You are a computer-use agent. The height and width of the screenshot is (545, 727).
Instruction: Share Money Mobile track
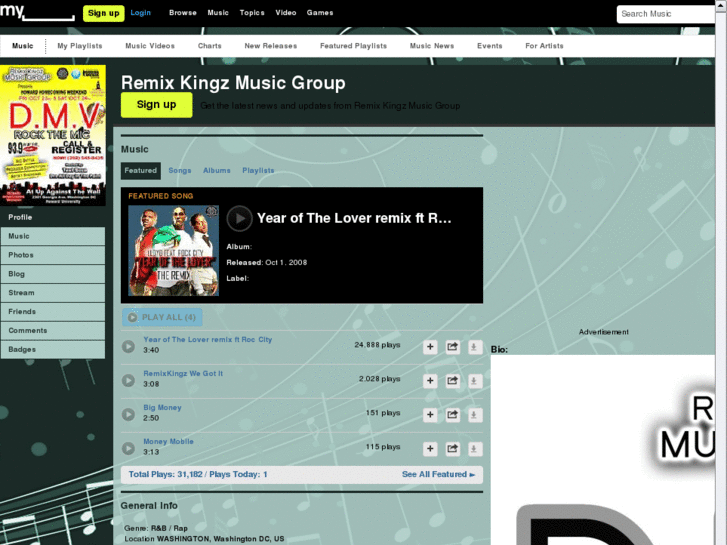click(x=453, y=449)
